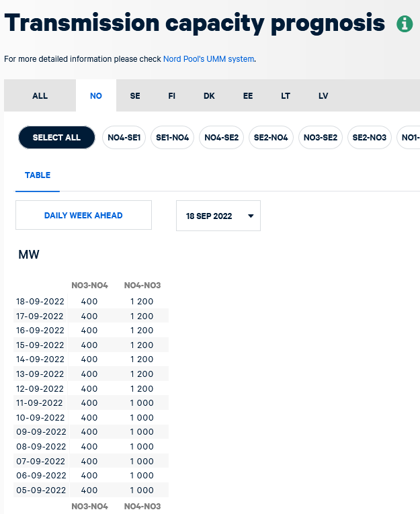Select the LT country tab
Viewport: 420px width, 514px height.
(286, 95)
